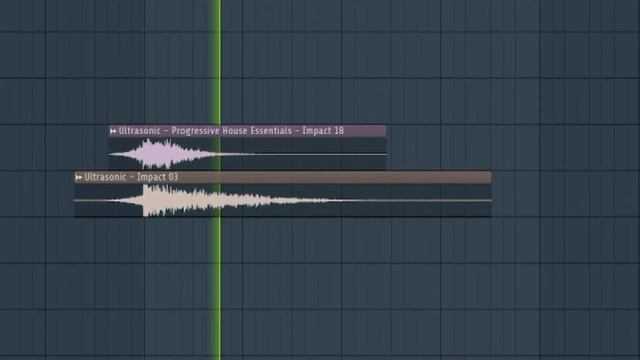The height and width of the screenshot is (360, 640).
Task: Click the beige Impact 03 waveform
Action: click(282, 200)
